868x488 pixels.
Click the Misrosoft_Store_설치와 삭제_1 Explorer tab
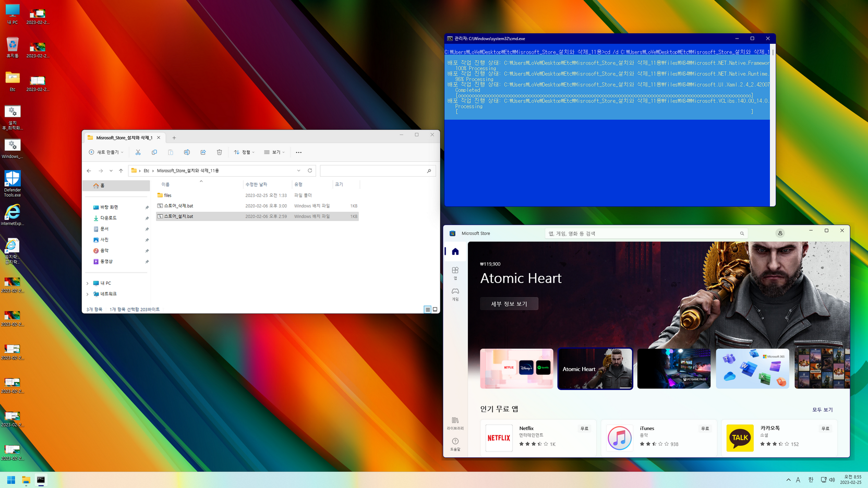[x=124, y=138]
